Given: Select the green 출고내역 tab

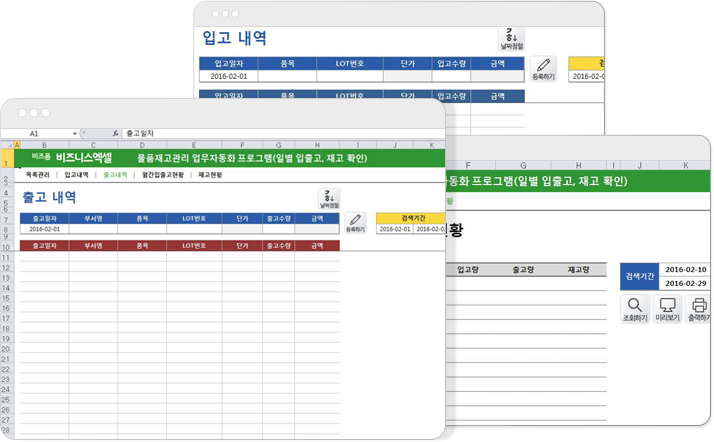Looking at the screenshot, I should click(115, 175).
